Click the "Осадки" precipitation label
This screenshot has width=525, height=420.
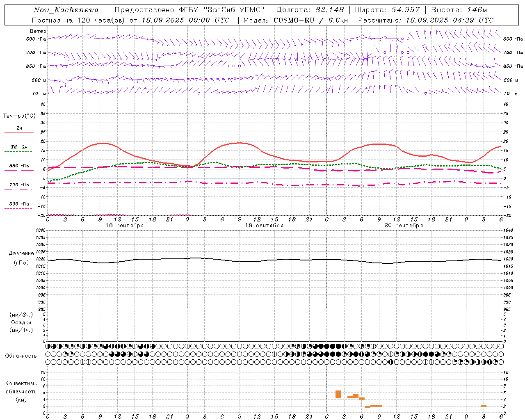(21, 322)
